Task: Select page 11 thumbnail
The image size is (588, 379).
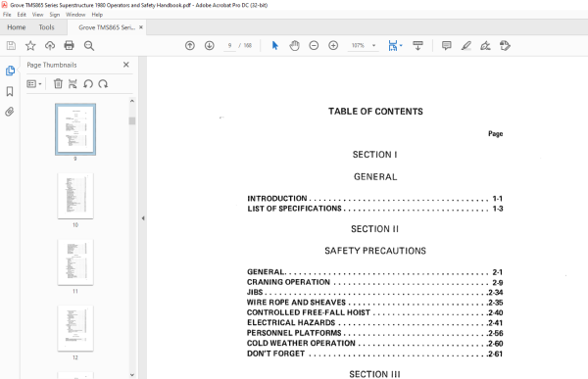Action: [75, 262]
